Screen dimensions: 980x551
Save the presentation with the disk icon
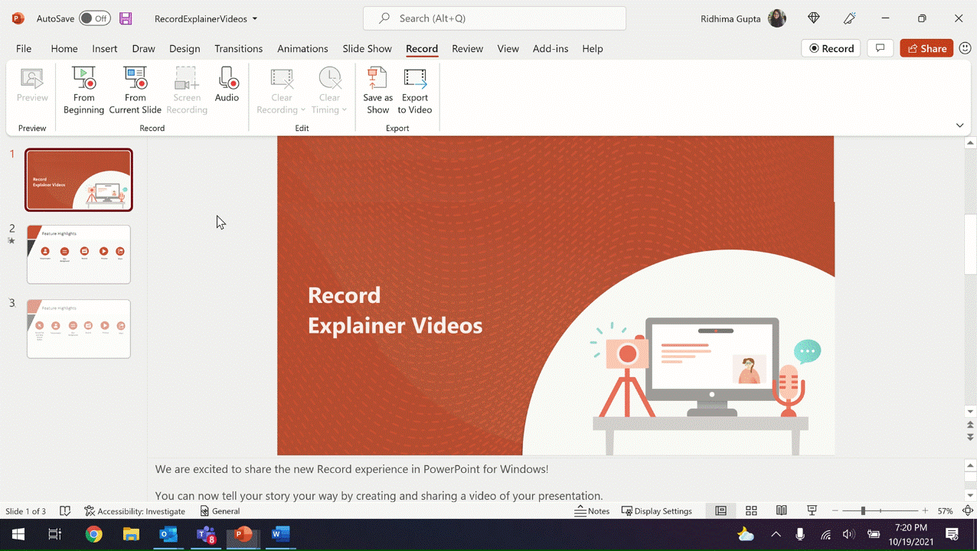coord(126,18)
